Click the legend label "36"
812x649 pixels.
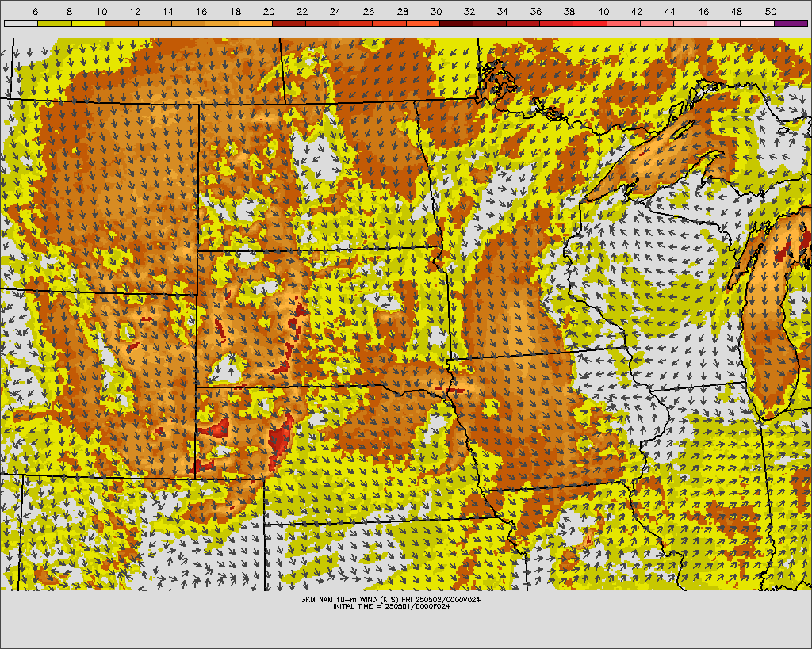[536, 11]
